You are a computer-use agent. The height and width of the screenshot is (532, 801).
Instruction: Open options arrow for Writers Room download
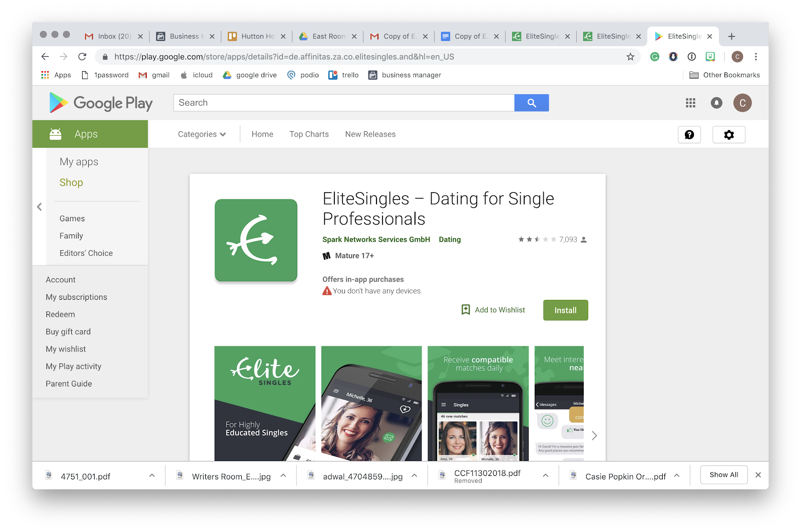point(283,475)
